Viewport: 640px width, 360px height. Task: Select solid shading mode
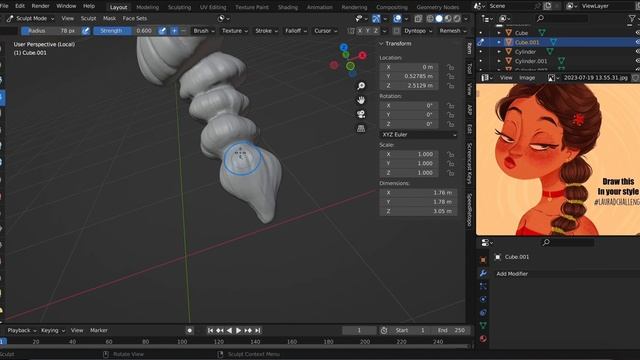tap(439, 18)
